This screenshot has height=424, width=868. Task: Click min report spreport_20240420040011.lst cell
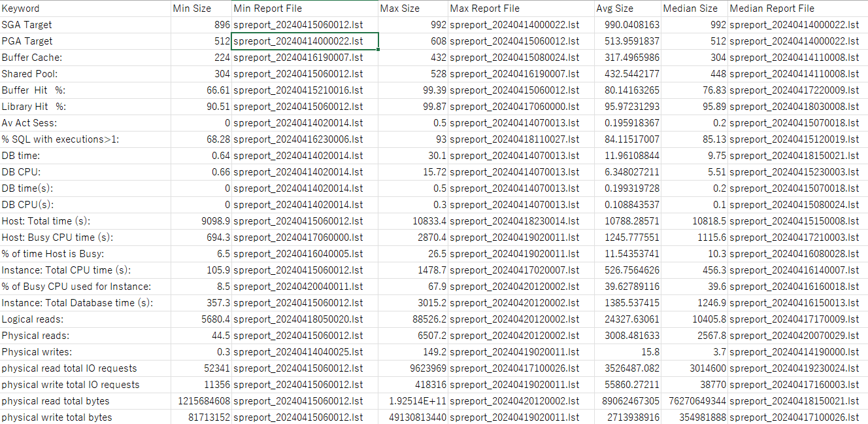[x=305, y=287]
